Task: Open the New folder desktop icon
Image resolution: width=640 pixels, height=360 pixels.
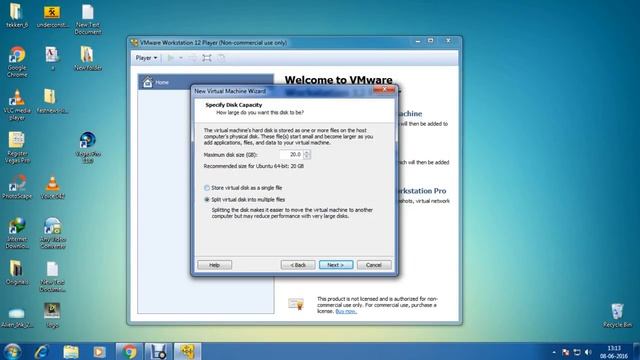Action: (88, 58)
